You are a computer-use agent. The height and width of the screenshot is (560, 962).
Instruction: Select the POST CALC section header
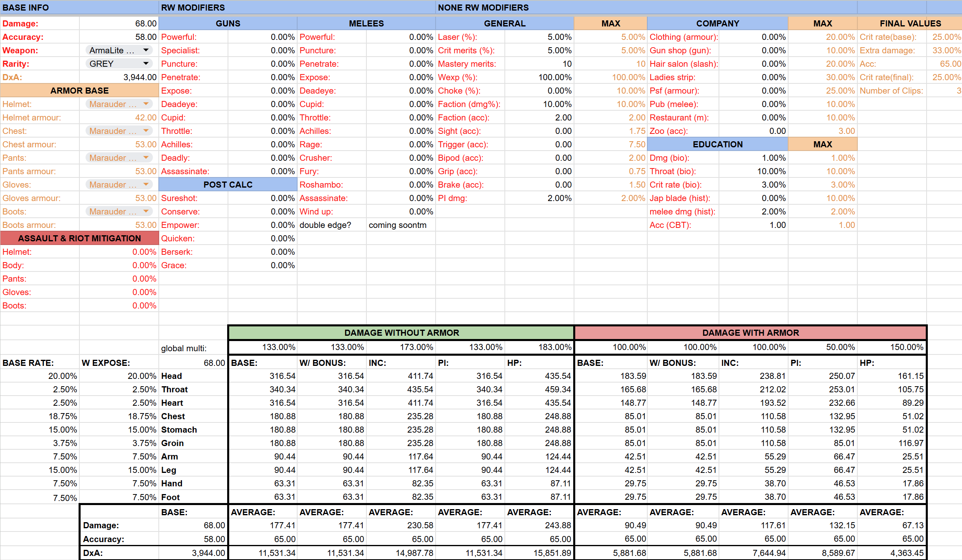(x=228, y=184)
